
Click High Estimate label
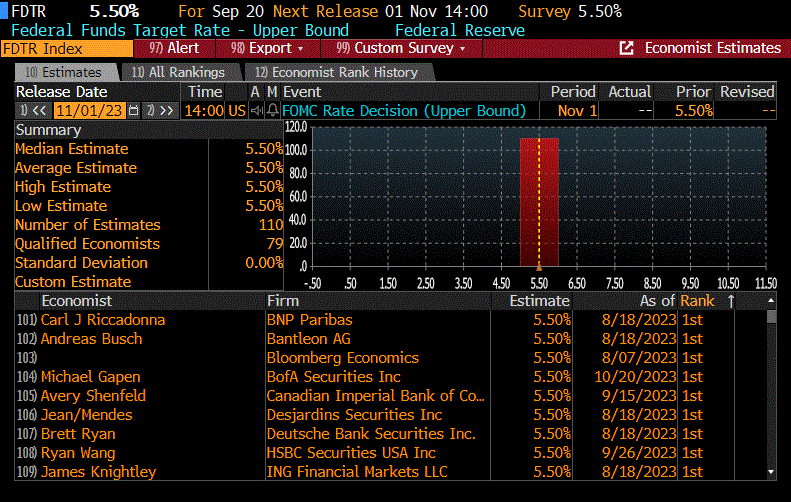(x=63, y=187)
